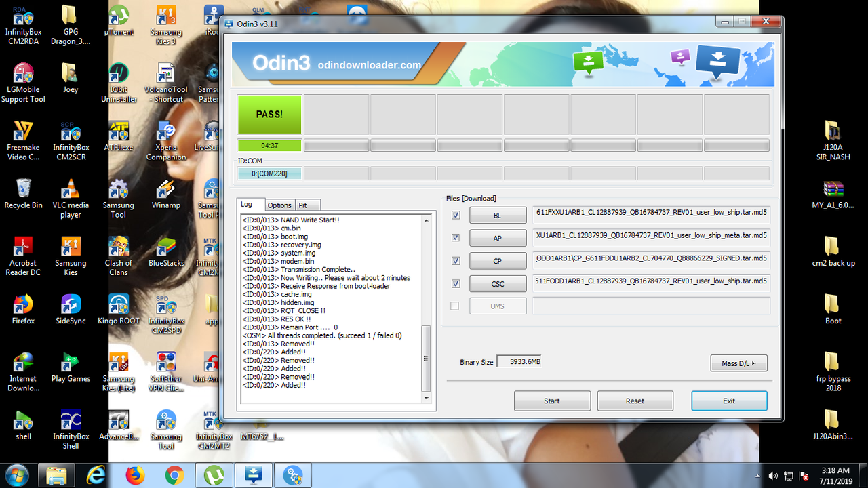The image size is (868, 488).
Task: Launch the Samsung Kies 3 desktop shortcut
Action: click(166, 24)
